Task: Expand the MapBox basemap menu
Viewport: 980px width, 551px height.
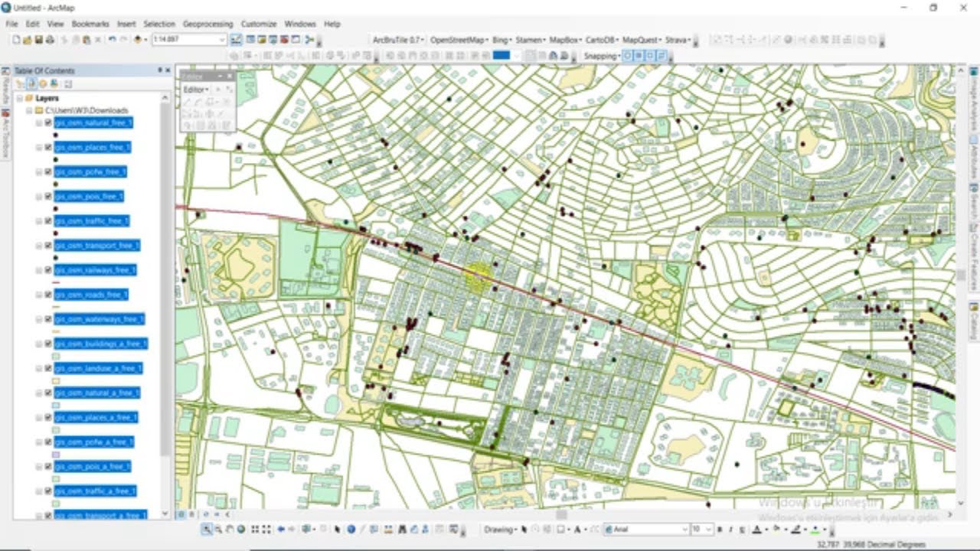Action: [x=565, y=40]
